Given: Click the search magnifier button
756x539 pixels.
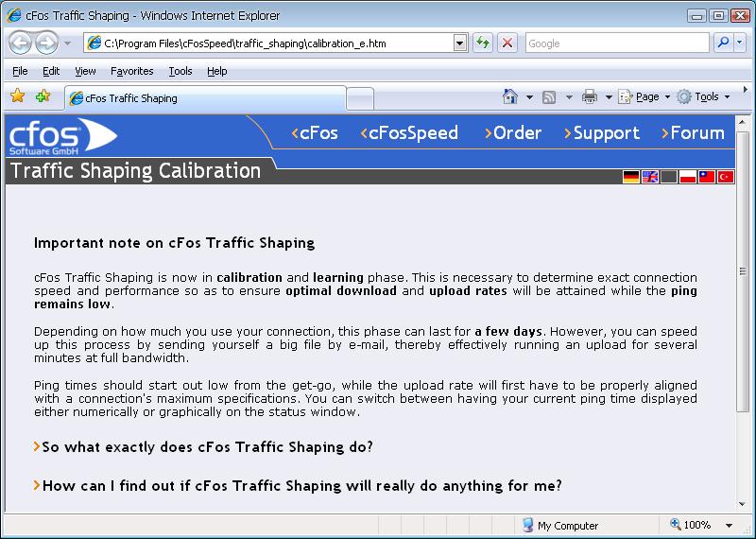Looking at the screenshot, I should (x=723, y=43).
